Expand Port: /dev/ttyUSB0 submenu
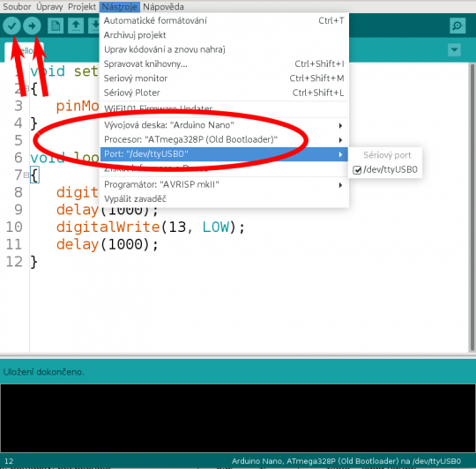476x469 pixels. [x=224, y=154]
